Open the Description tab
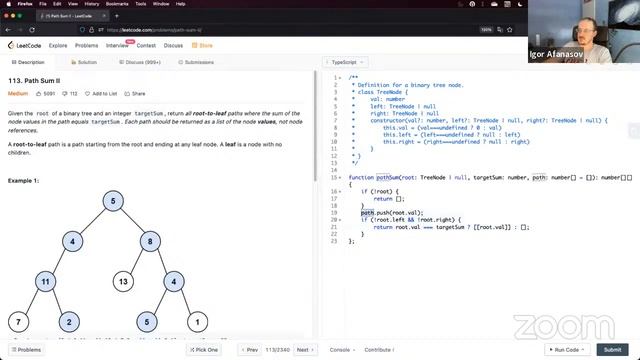Image resolution: width=640 pixels, height=360 pixels. point(28,62)
